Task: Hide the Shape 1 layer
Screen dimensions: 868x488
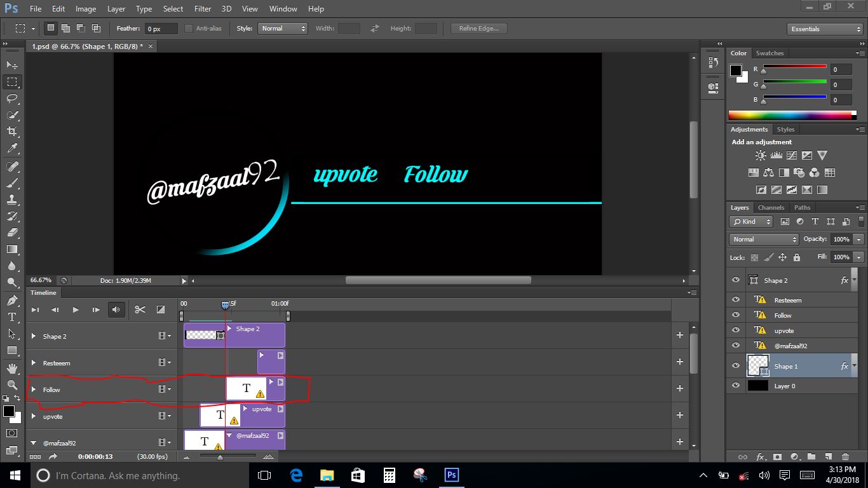Action: coord(736,366)
